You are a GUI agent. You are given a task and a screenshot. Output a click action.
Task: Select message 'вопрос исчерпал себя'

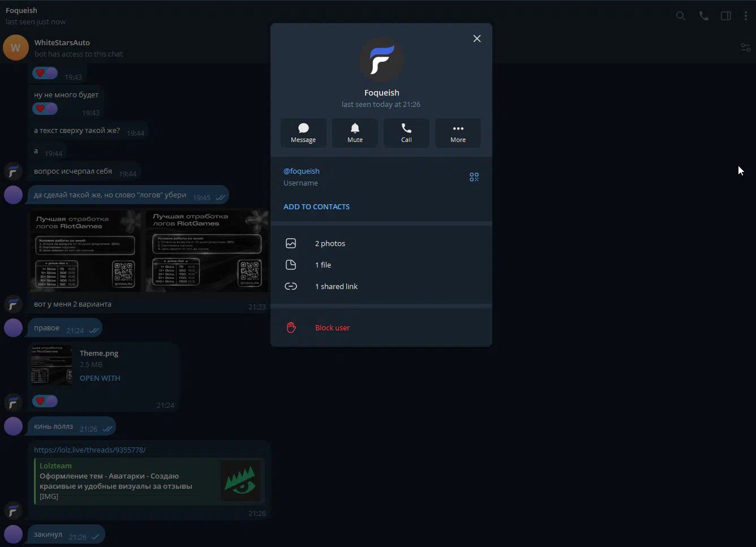tap(85, 171)
